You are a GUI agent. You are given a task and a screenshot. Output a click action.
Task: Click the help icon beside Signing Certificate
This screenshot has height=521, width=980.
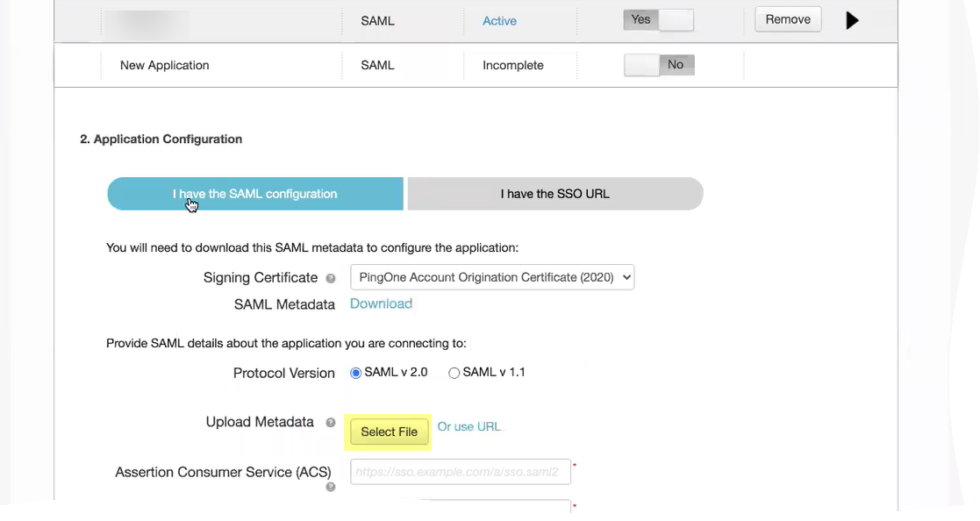[331, 278]
